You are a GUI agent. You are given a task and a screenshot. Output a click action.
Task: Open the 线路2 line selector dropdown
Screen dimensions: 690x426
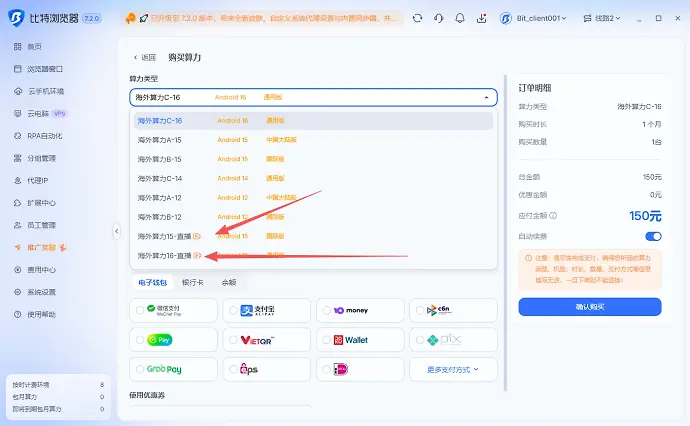(602, 18)
